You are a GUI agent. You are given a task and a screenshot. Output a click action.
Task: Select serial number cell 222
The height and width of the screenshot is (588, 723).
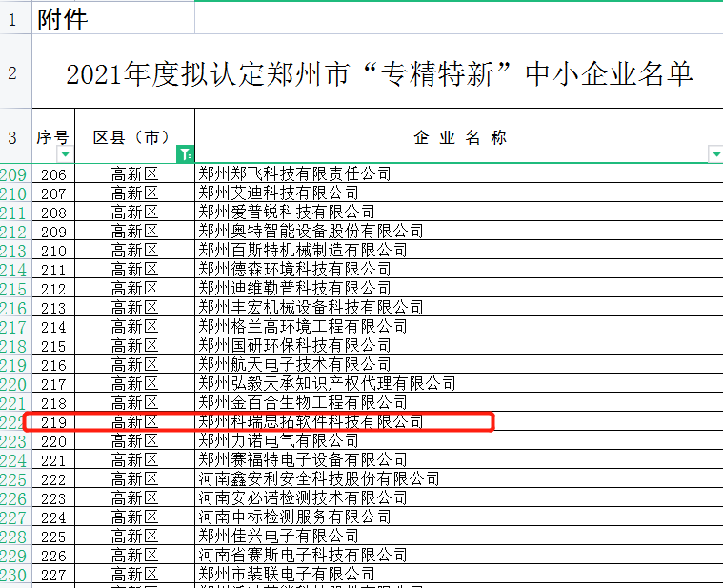pos(53,479)
